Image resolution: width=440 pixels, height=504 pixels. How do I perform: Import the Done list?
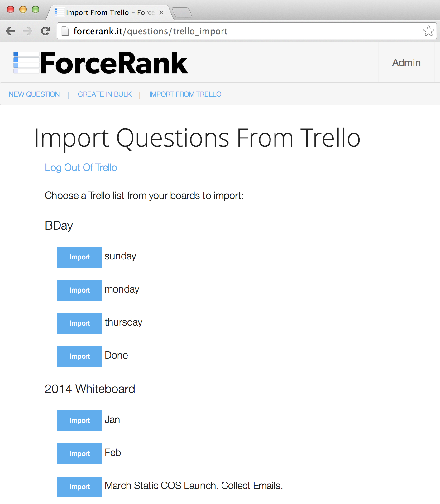80,356
